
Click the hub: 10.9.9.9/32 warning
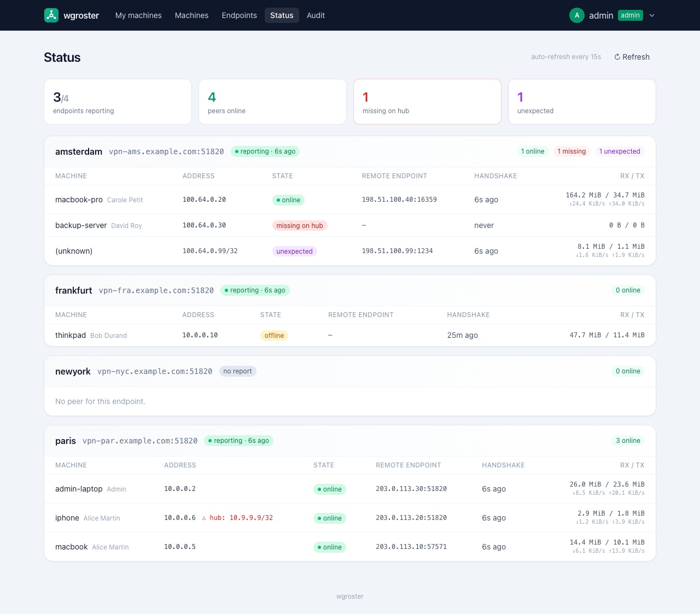click(237, 518)
